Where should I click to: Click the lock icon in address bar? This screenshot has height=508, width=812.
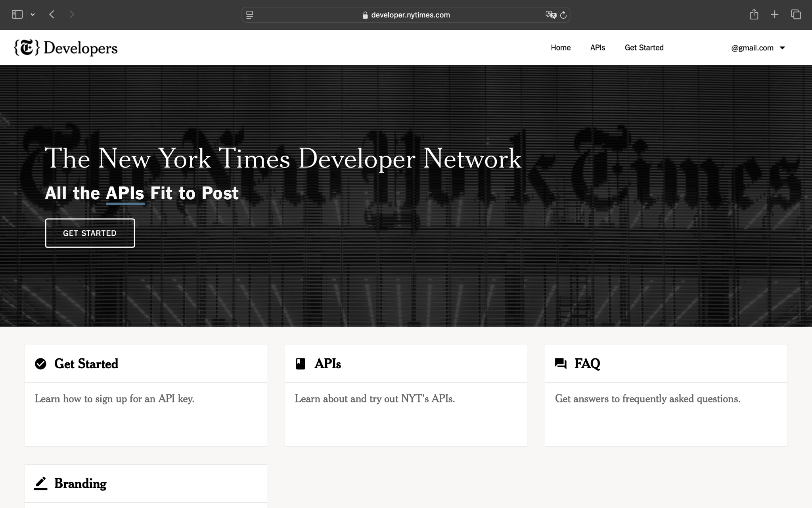[x=365, y=15]
